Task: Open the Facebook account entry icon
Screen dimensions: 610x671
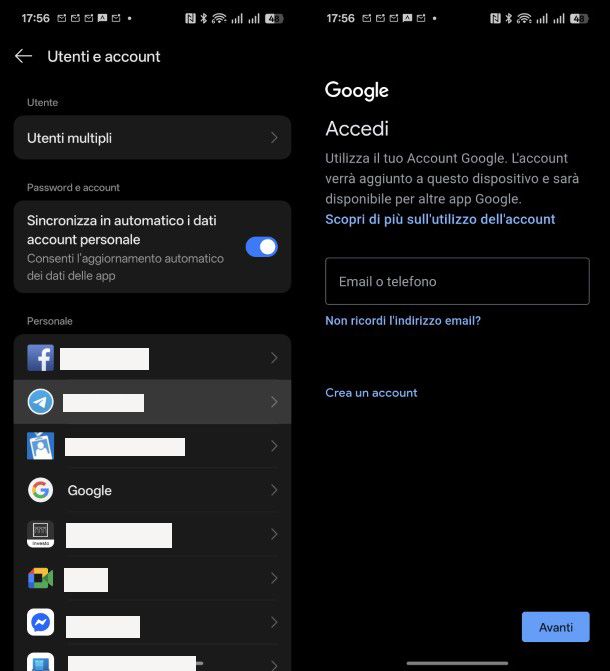Action: [x=41, y=358]
